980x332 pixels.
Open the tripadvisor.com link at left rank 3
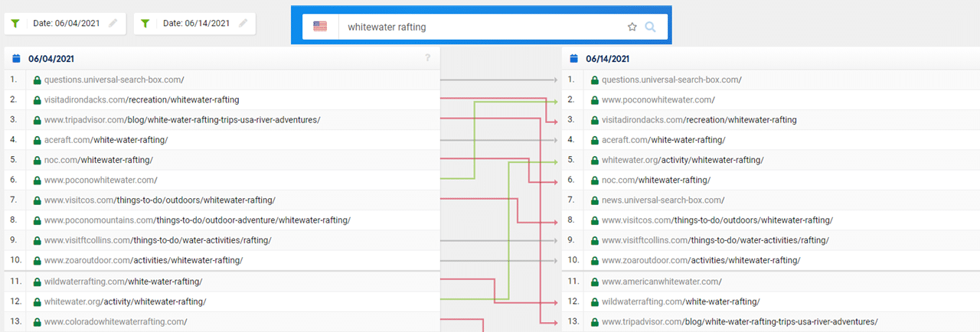[x=181, y=119]
